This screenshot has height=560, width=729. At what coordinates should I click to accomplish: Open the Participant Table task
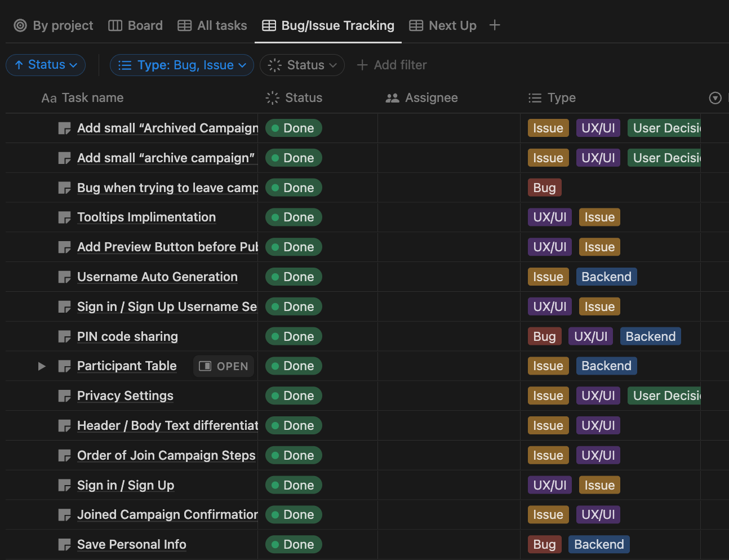click(x=127, y=366)
